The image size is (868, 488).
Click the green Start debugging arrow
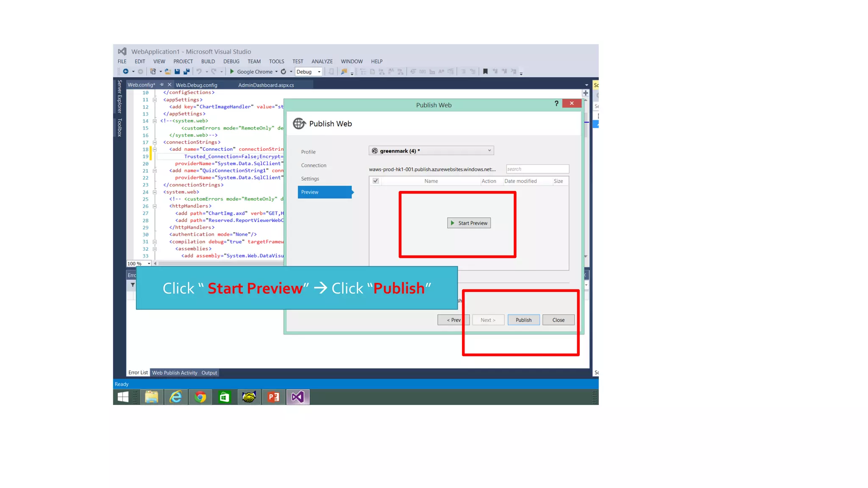click(x=232, y=72)
